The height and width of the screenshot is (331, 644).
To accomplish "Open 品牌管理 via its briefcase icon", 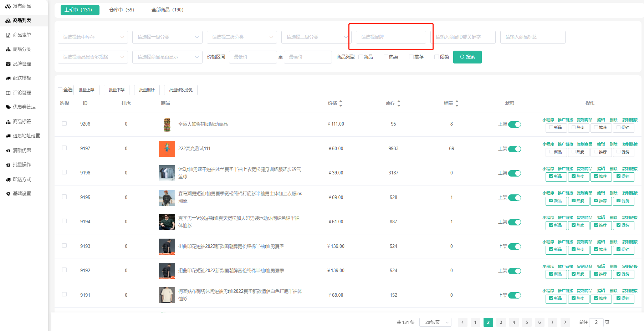I will coord(8,64).
